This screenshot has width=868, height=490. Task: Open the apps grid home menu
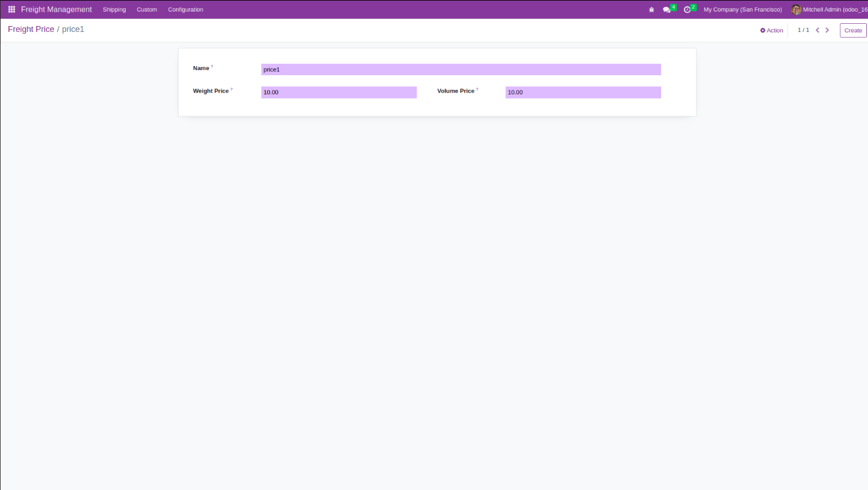coord(12,9)
